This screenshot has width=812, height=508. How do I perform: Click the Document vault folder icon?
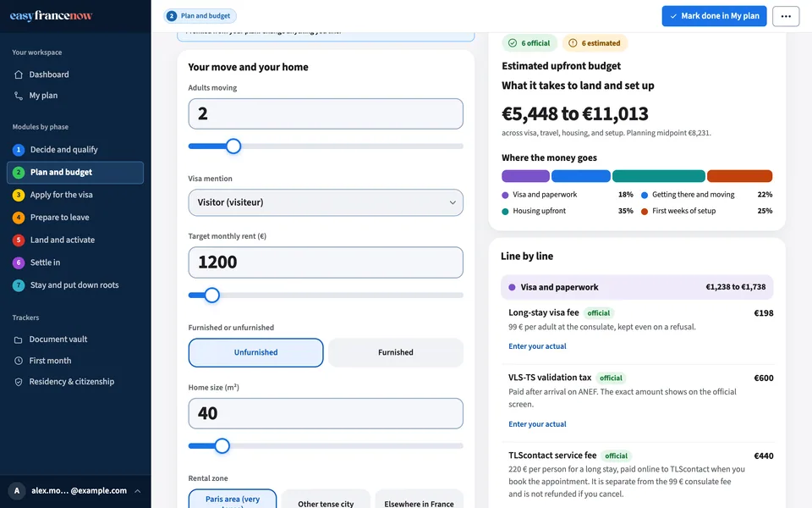click(x=19, y=340)
